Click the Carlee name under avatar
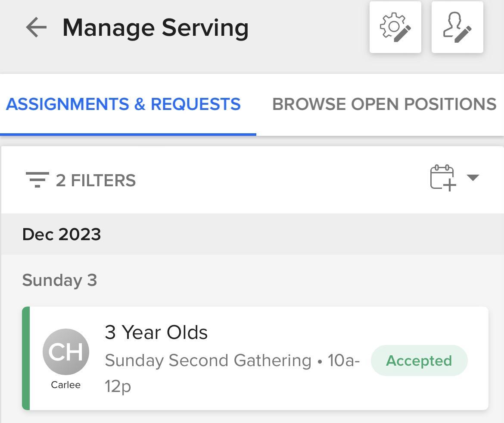504x423 pixels. click(65, 385)
